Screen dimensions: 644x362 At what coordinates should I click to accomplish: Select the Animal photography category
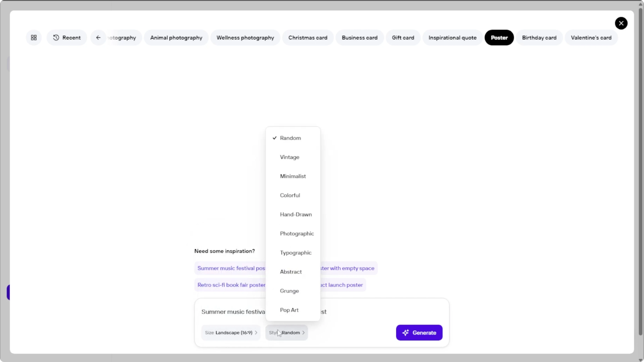click(x=176, y=37)
